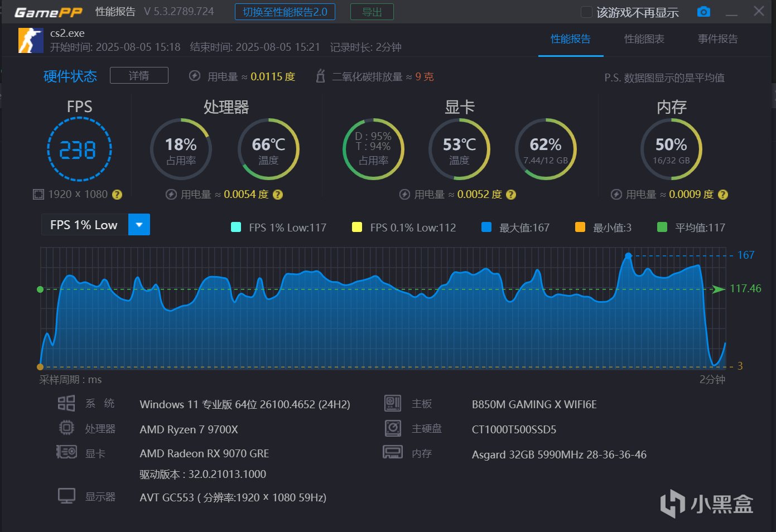Click the 记录时长: 2分钟 text
The width and height of the screenshot is (776, 532).
365,47
